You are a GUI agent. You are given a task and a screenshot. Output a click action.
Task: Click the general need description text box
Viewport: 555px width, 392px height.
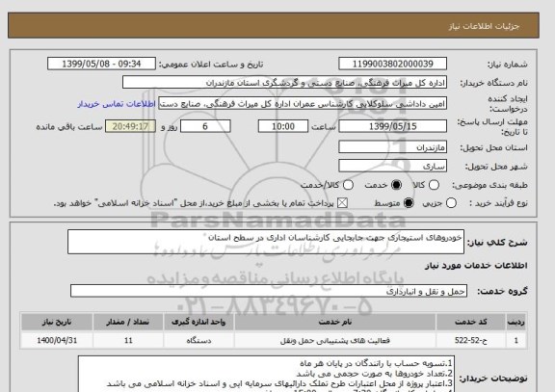pos(266,242)
